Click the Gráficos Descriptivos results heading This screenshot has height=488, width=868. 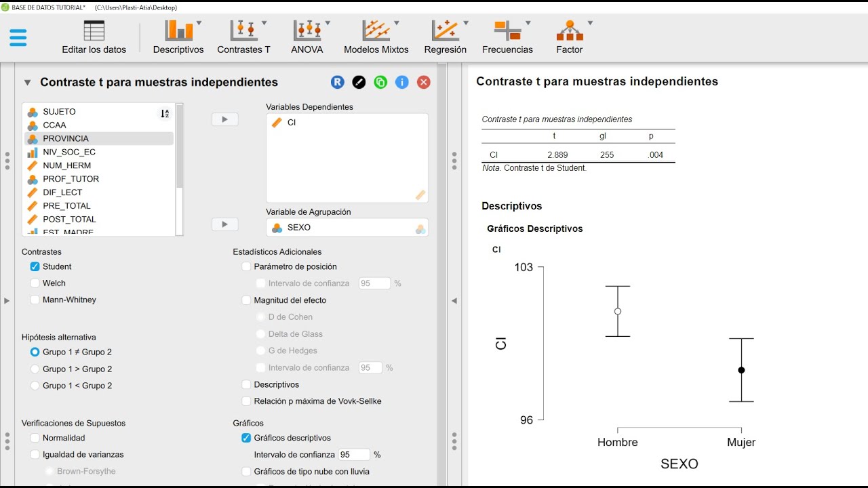coord(535,229)
